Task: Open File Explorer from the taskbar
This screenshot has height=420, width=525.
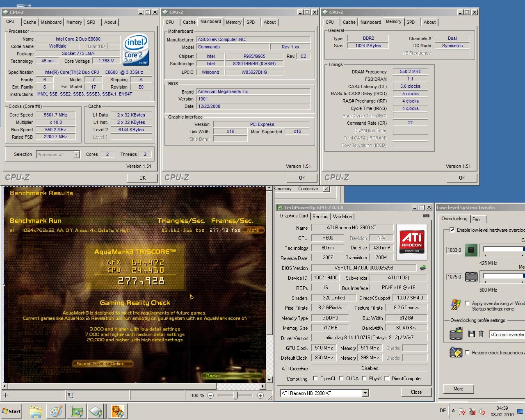Action: 36,411
